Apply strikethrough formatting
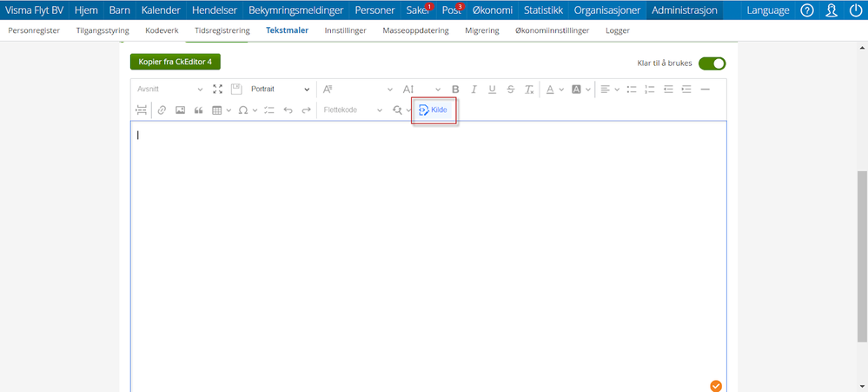 510,90
